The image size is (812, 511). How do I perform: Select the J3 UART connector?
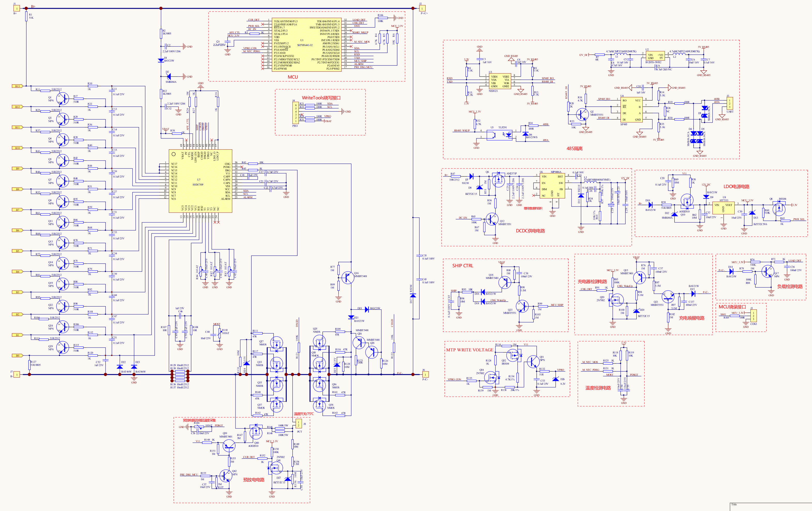730,103
